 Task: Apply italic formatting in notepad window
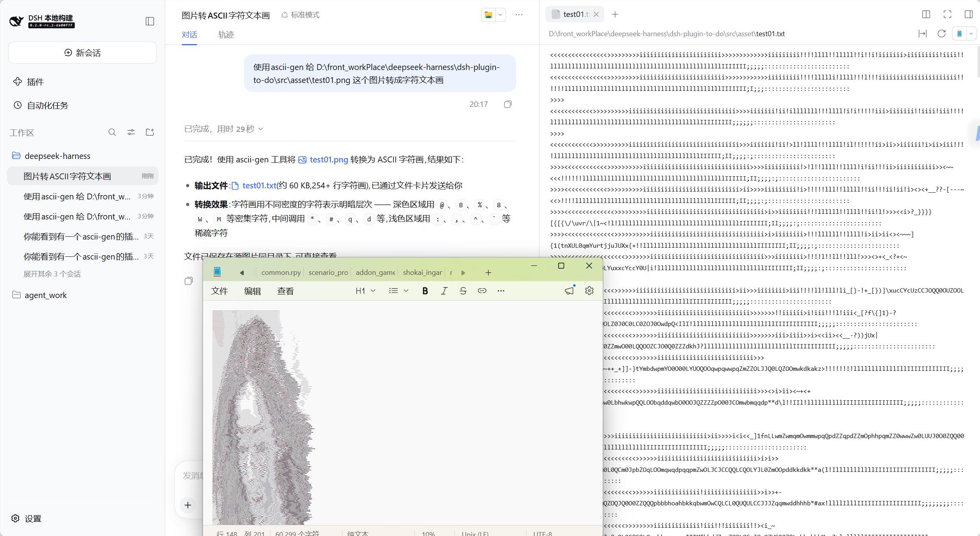click(444, 291)
